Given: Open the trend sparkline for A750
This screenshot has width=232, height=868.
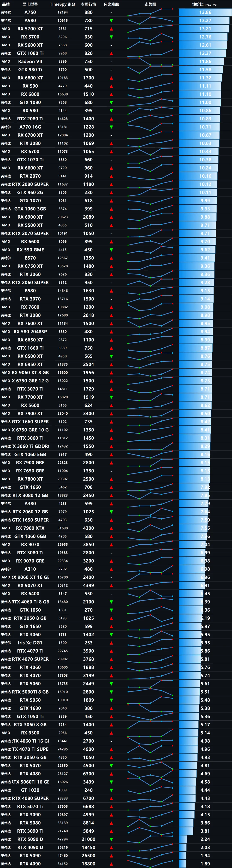Looking at the screenshot, I should coord(150,12).
